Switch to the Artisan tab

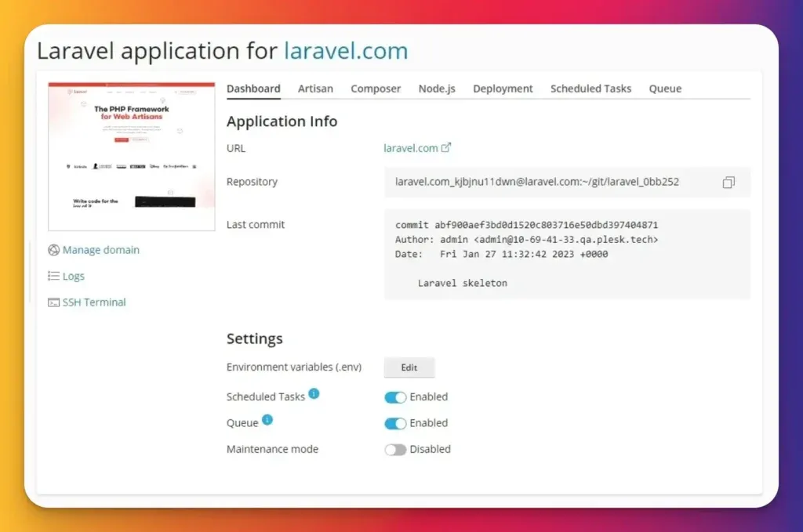coord(315,89)
